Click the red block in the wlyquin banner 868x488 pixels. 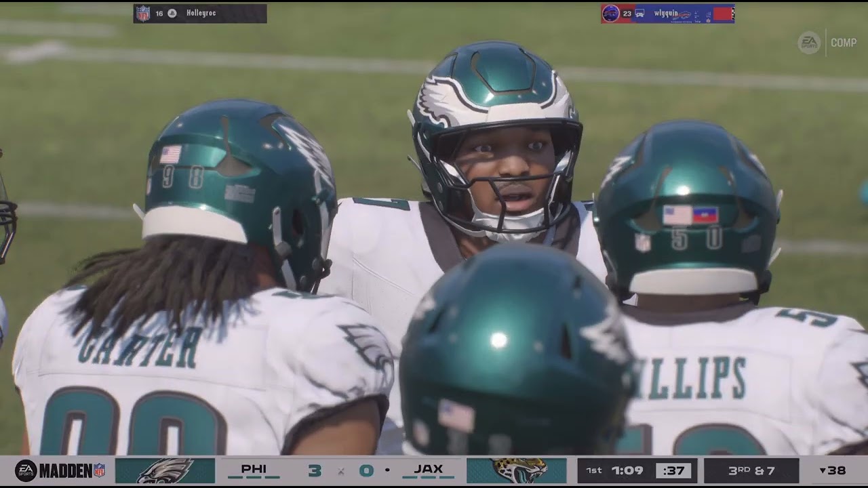[x=723, y=14]
